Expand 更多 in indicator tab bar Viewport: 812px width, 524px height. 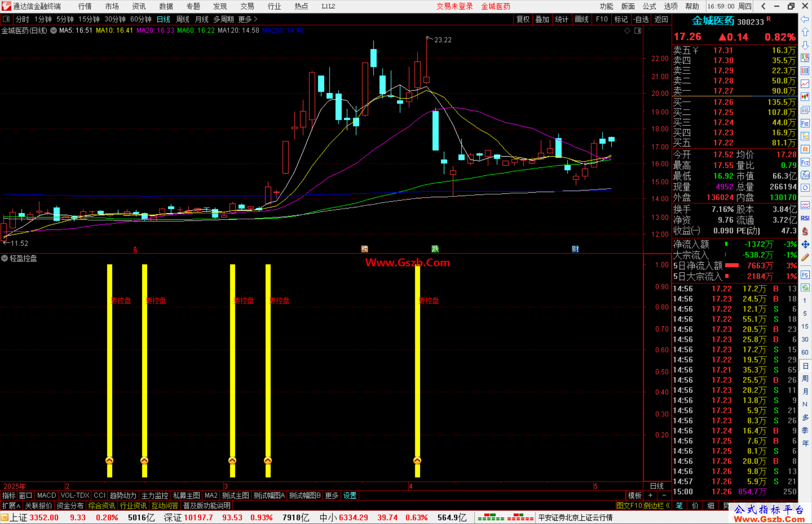(332, 495)
